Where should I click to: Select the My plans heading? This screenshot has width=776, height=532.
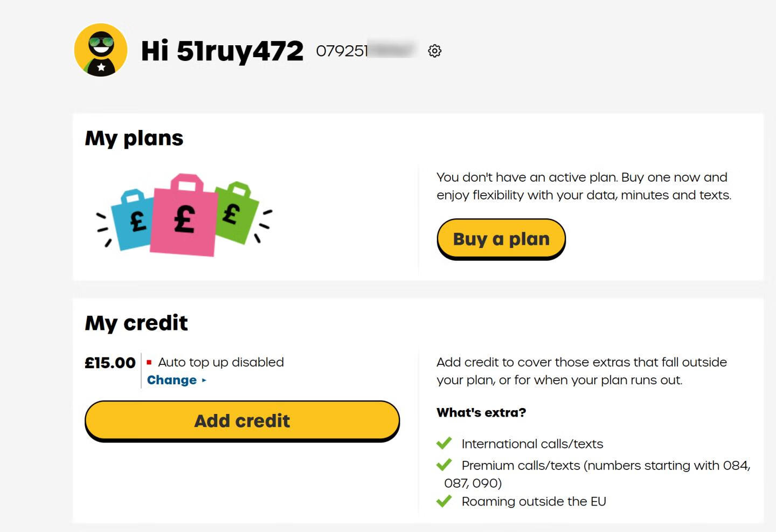point(134,138)
